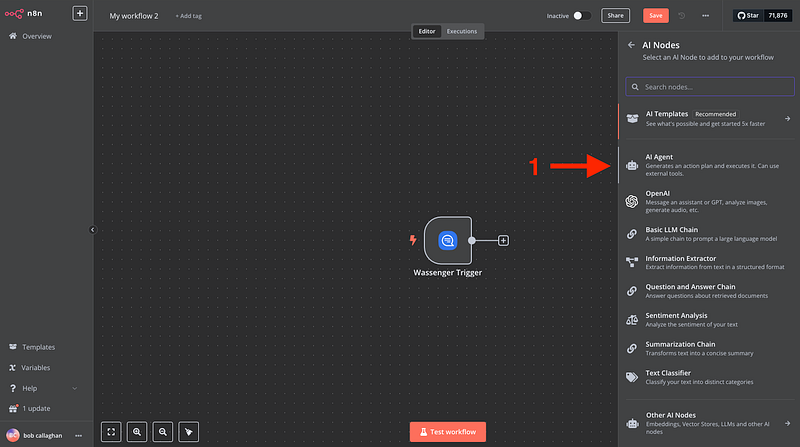The width and height of the screenshot is (800, 447).
Task: Switch to the Executions tab
Action: [461, 31]
